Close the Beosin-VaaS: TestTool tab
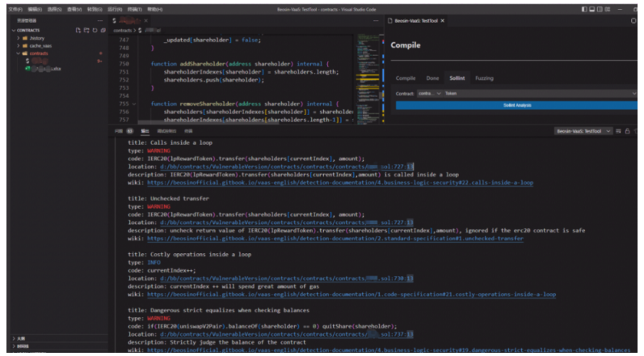Screen dimensions: 644x356 (442, 20)
